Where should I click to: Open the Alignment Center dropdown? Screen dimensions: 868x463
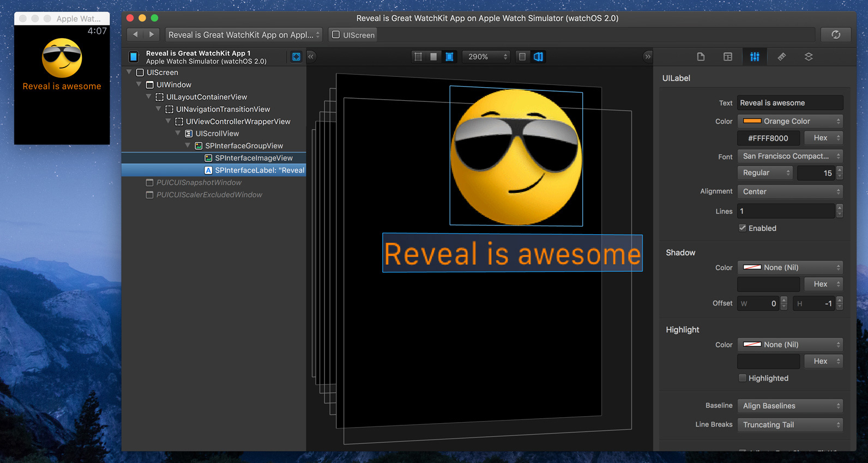click(x=790, y=191)
